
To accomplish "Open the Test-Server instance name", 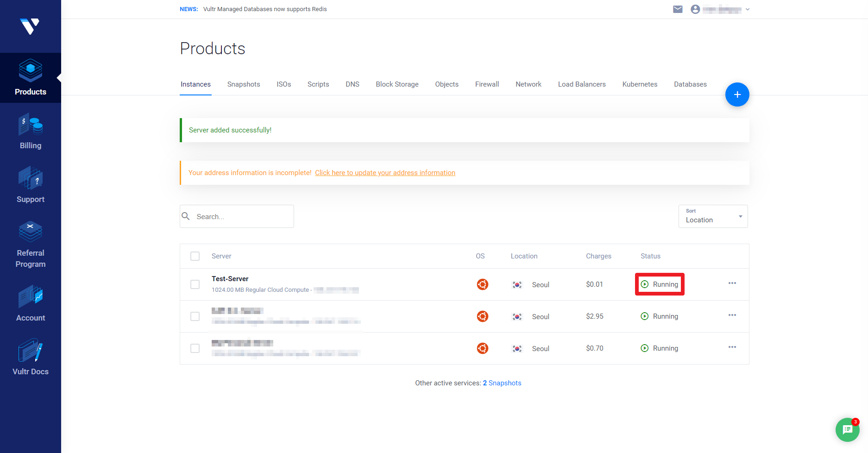I will [x=230, y=279].
